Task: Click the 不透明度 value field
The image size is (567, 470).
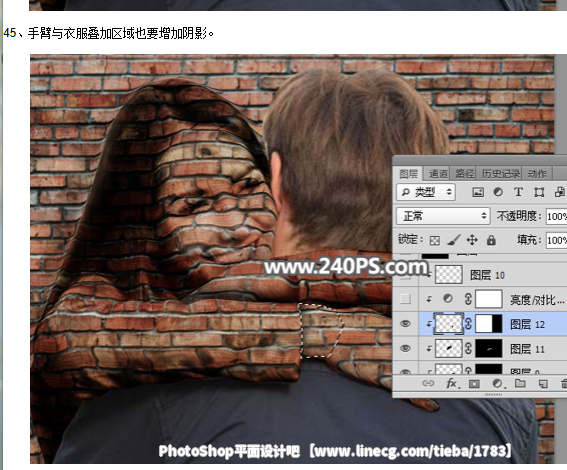Action: tap(556, 217)
